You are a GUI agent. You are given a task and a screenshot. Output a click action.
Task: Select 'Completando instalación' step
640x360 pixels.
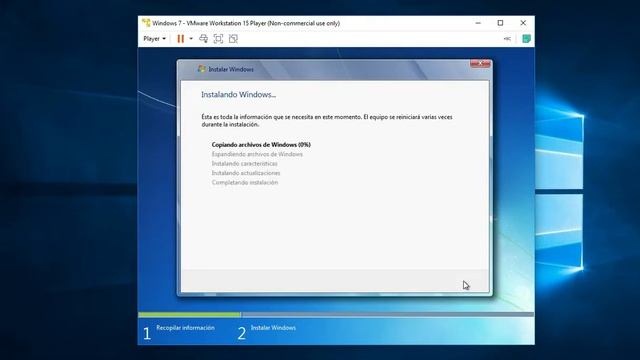[x=245, y=182]
